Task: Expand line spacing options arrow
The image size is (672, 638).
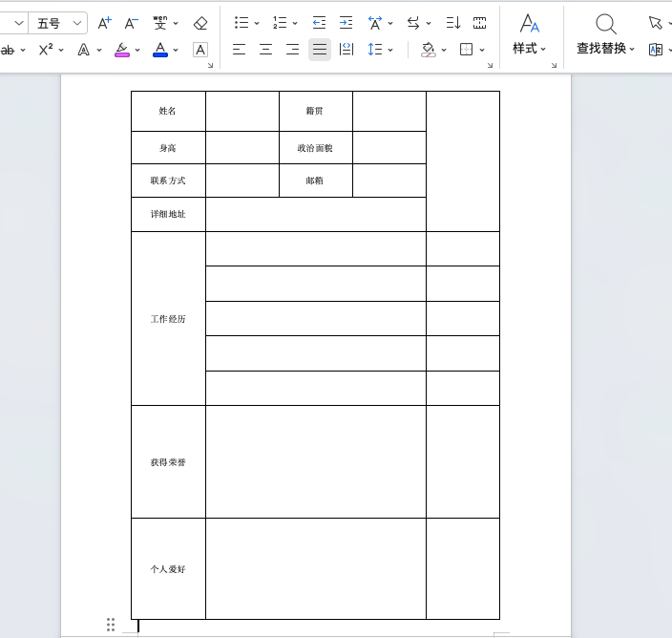Action: click(390, 51)
